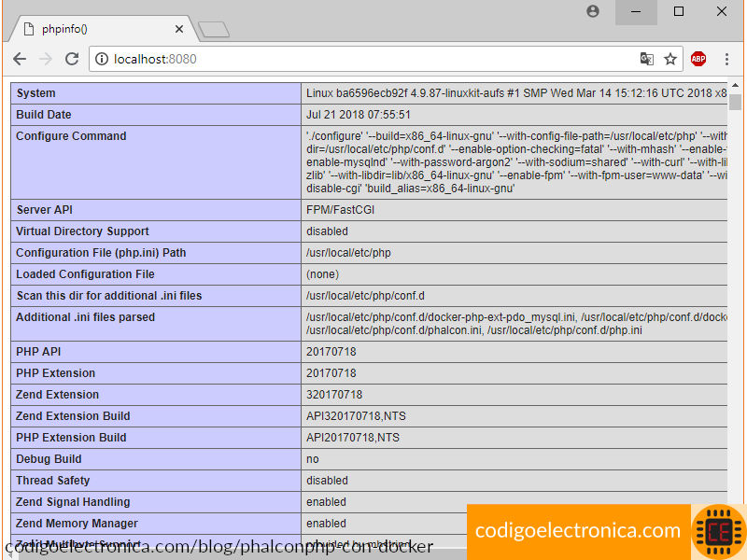Click 'Configuration File (php.ini) Path' label
The height and width of the screenshot is (560, 747).
tap(101, 253)
